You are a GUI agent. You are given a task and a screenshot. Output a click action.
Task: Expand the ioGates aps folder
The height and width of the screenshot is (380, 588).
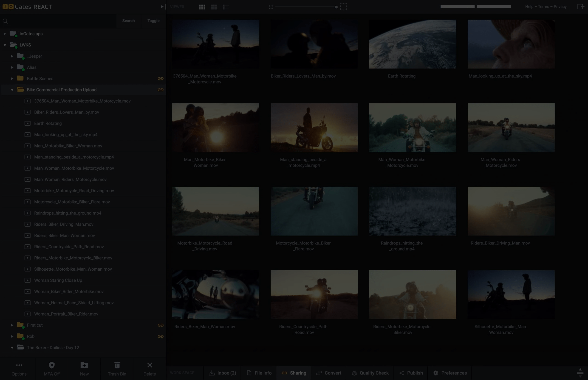pos(5,34)
